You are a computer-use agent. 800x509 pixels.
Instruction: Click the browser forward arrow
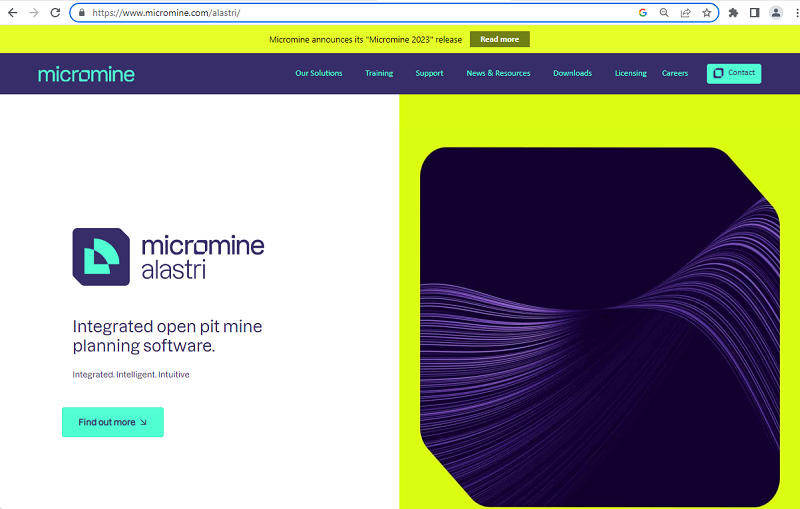pos(34,13)
